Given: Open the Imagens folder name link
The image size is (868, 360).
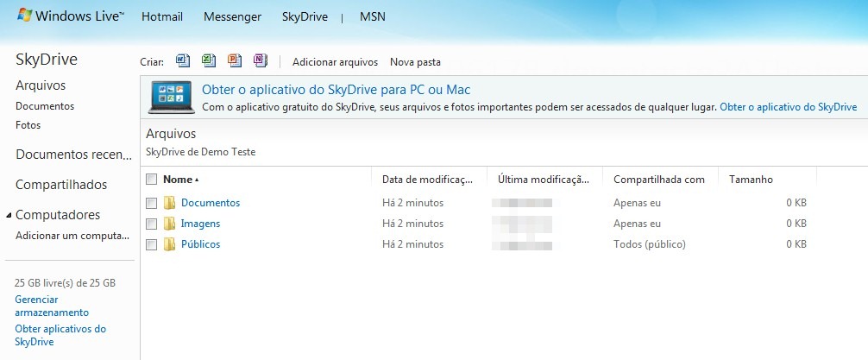Looking at the screenshot, I should (200, 224).
